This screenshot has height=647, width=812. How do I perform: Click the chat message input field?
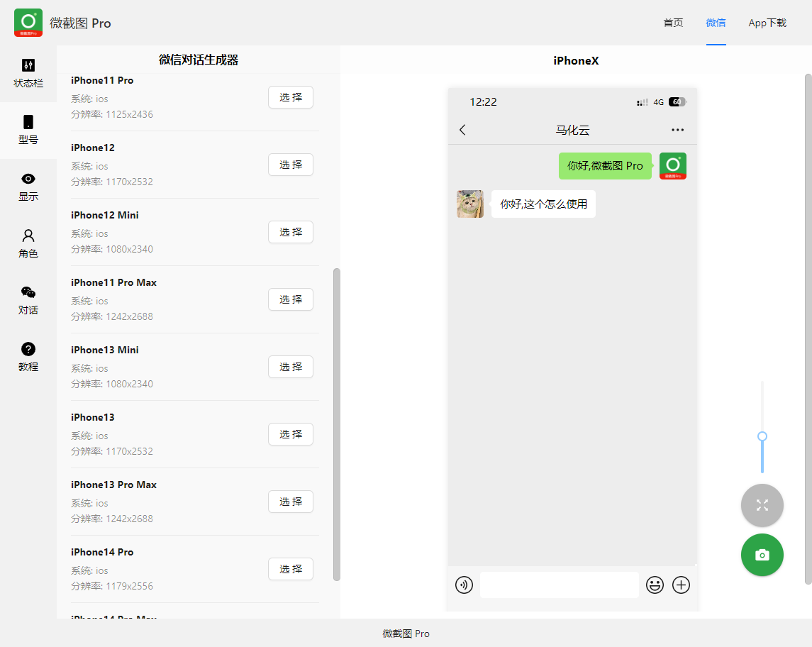pos(560,585)
